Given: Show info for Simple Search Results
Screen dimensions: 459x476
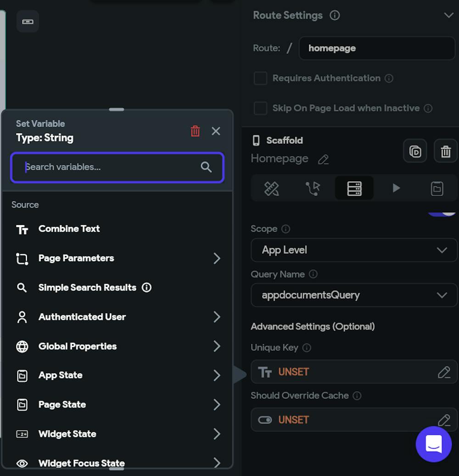Looking at the screenshot, I should 147,288.
